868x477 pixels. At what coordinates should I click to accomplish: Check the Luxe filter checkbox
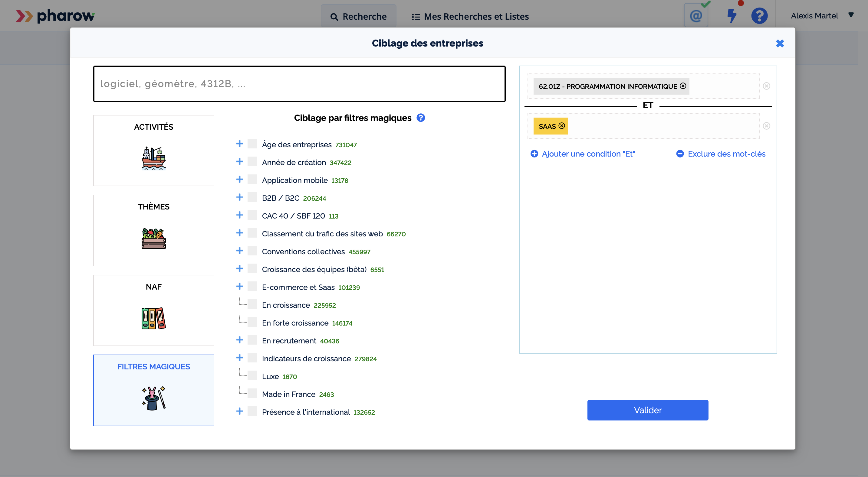pyautogui.click(x=252, y=376)
